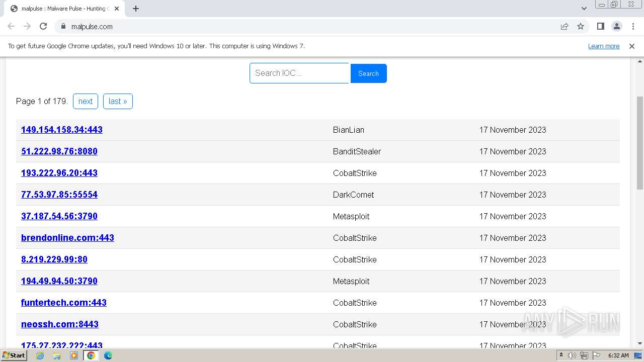This screenshot has width=644, height=362.
Task: Click the blue Search button
Action: pyautogui.click(x=368, y=73)
